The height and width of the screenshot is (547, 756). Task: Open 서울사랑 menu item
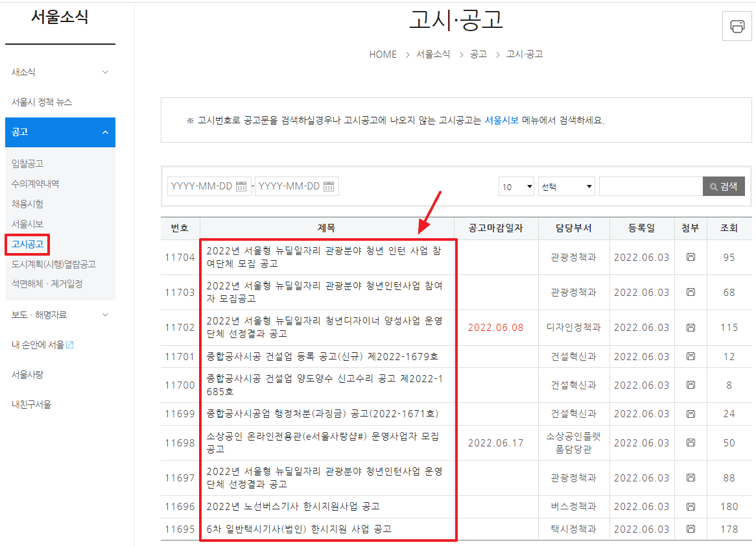[x=27, y=375]
